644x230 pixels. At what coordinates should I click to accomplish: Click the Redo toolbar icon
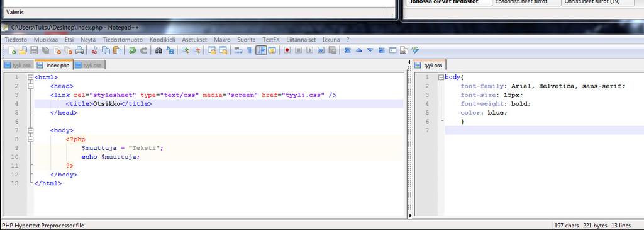click(144, 50)
